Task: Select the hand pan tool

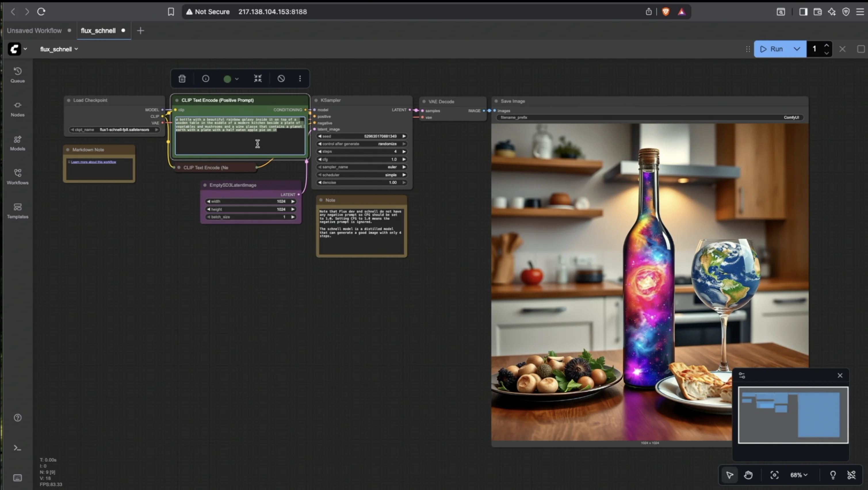Action: click(748, 475)
